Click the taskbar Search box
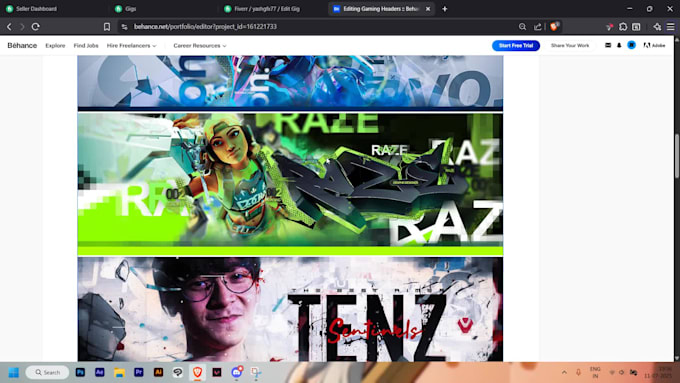Screen dimensions: 680x383 click(47, 373)
